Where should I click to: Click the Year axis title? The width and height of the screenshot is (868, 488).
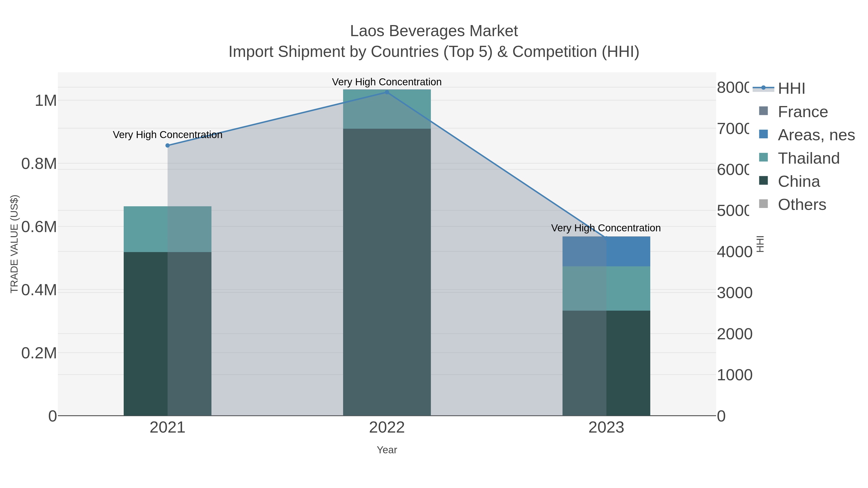coord(387,450)
